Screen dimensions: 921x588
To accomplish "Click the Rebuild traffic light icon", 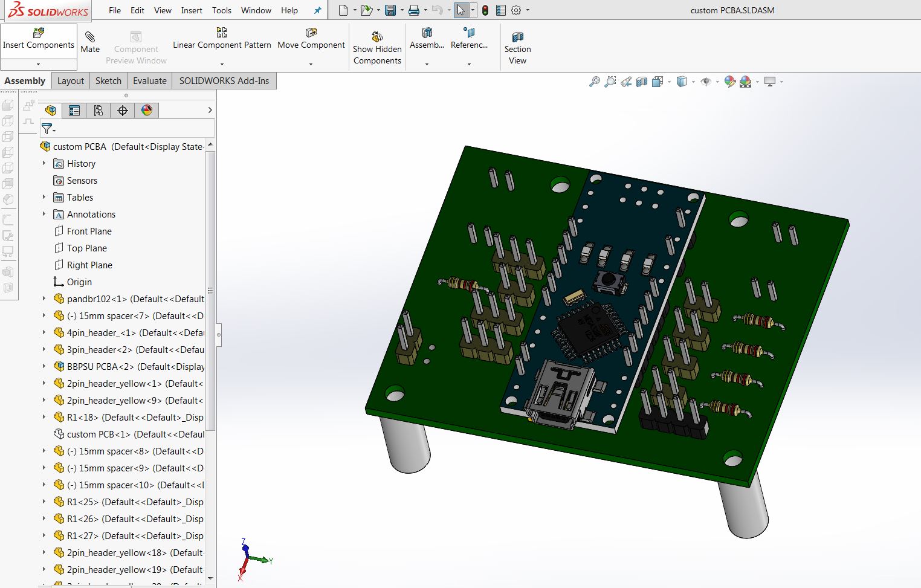I will (485, 10).
